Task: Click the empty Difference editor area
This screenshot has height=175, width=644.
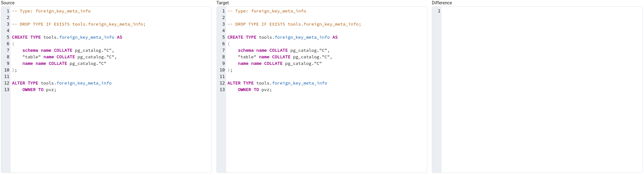Action: click(542, 90)
